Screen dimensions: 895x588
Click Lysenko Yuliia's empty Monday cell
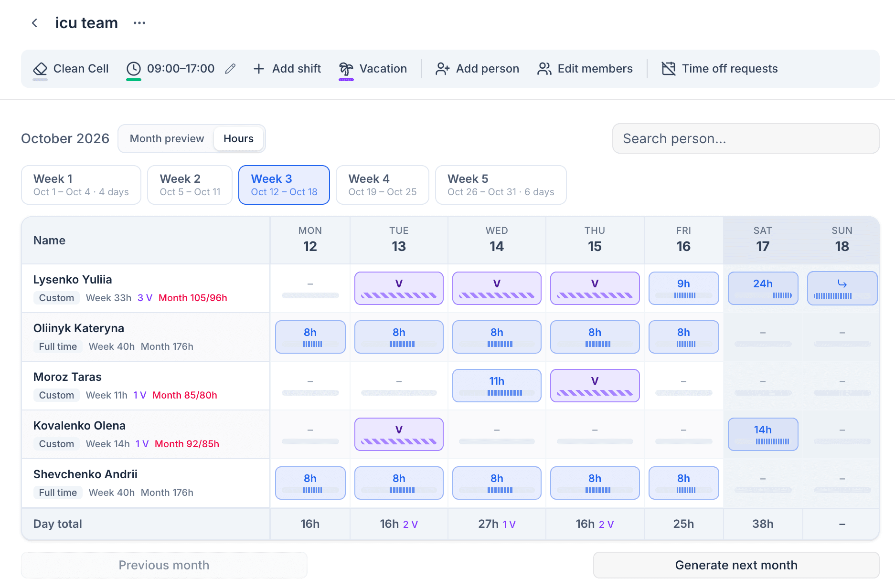(x=310, y=288)
